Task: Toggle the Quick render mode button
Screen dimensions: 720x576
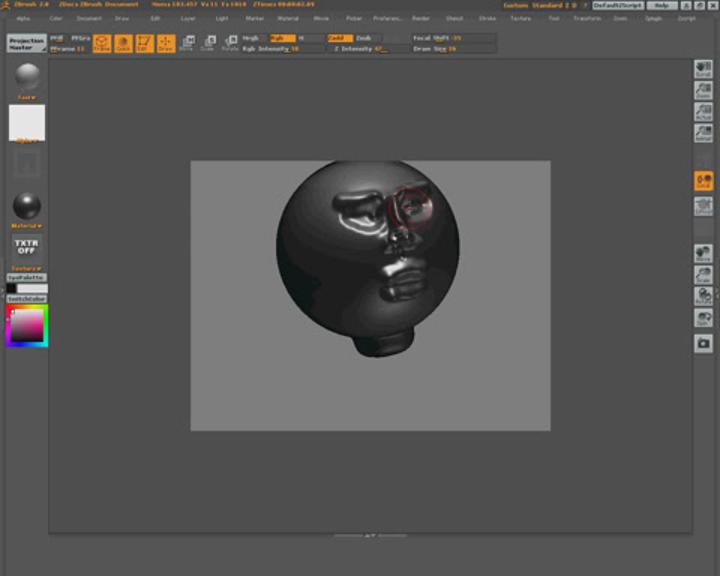Action: point(123,44)
